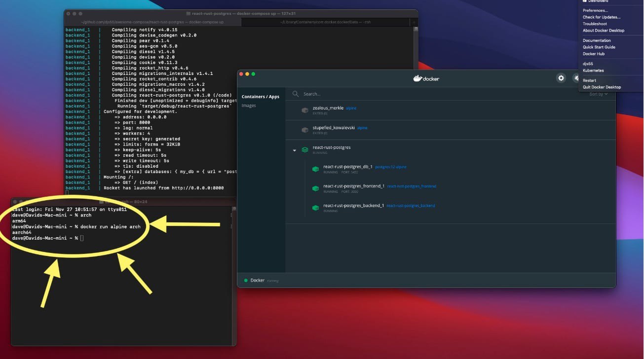The image size is (644, 359).
Task: Open About Docker Desktop menu entry
Action: [604, 31]
